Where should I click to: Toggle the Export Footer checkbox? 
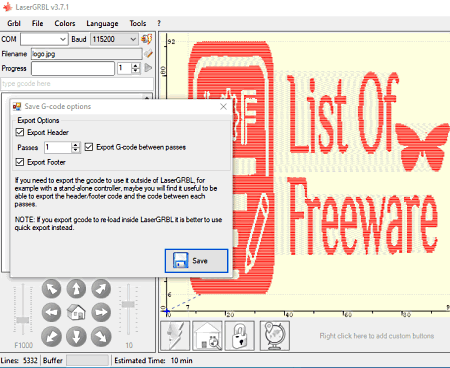[20, 162]
